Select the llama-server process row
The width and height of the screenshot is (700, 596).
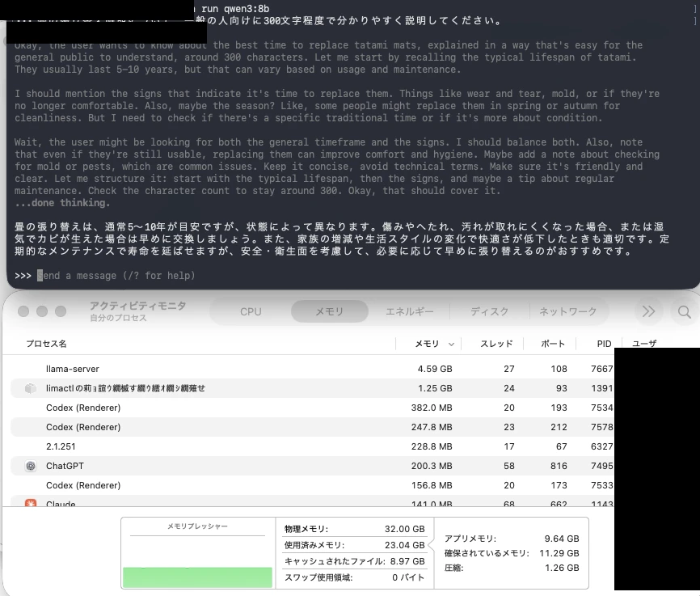[x=312, y=369]
